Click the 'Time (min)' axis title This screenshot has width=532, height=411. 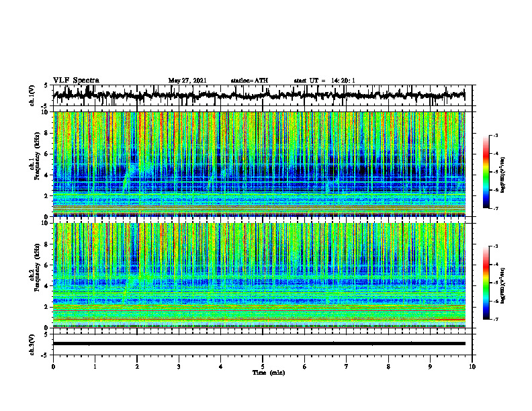tap(269, 373)
